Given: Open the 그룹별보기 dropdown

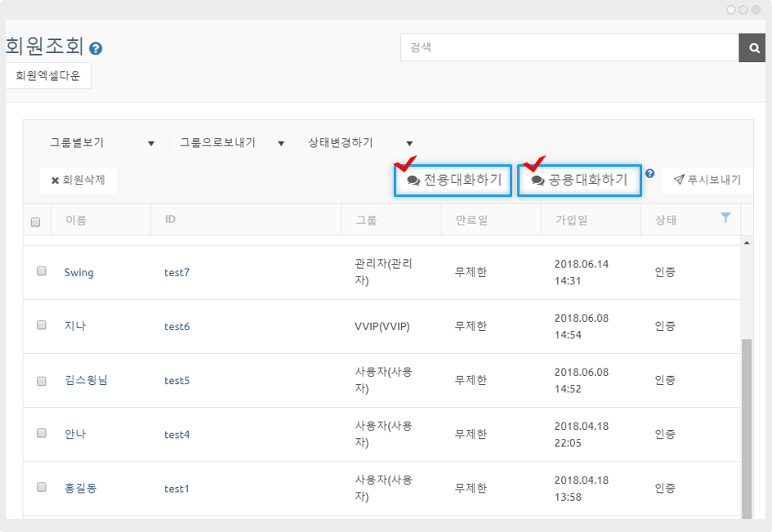Looking at the screenshot, I should (101, 143).
